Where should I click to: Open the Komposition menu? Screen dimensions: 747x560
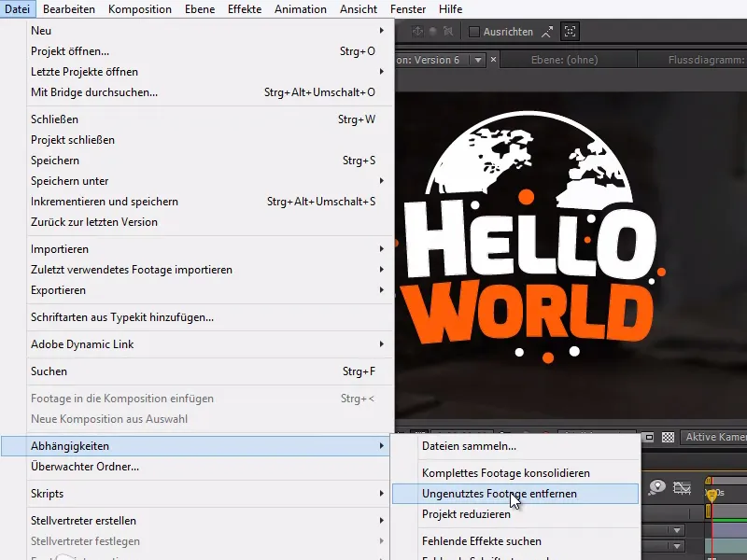[139, 9]
